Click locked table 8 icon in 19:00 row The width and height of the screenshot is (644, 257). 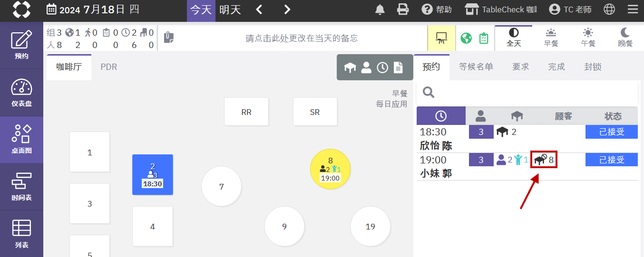pos(544,160)
